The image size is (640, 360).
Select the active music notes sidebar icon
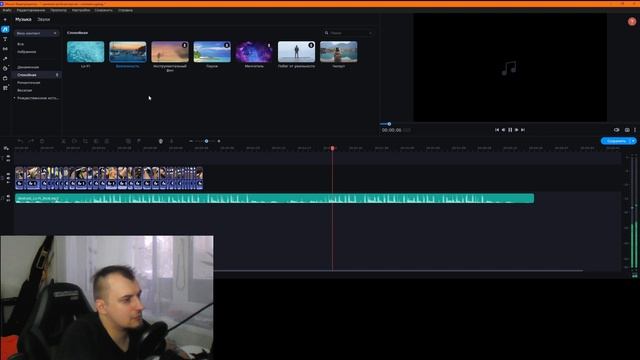pos(5,29)
